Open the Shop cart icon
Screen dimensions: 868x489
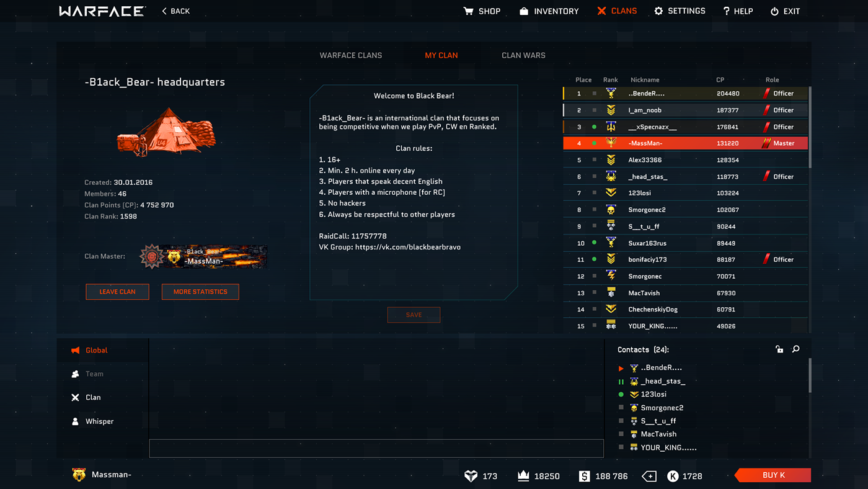(x=468, y=11)
